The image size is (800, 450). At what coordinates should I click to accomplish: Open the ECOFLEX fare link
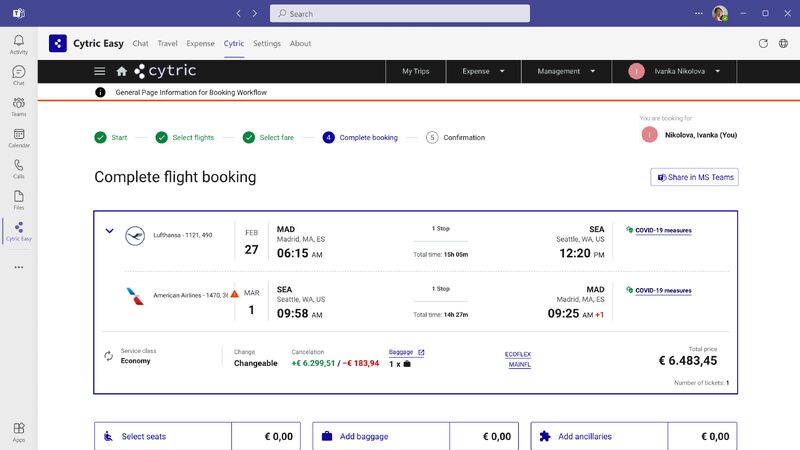517,354
